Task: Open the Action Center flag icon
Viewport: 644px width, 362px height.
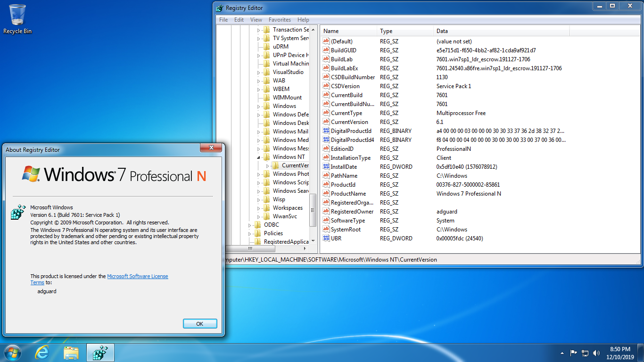Action: (574, 353)
